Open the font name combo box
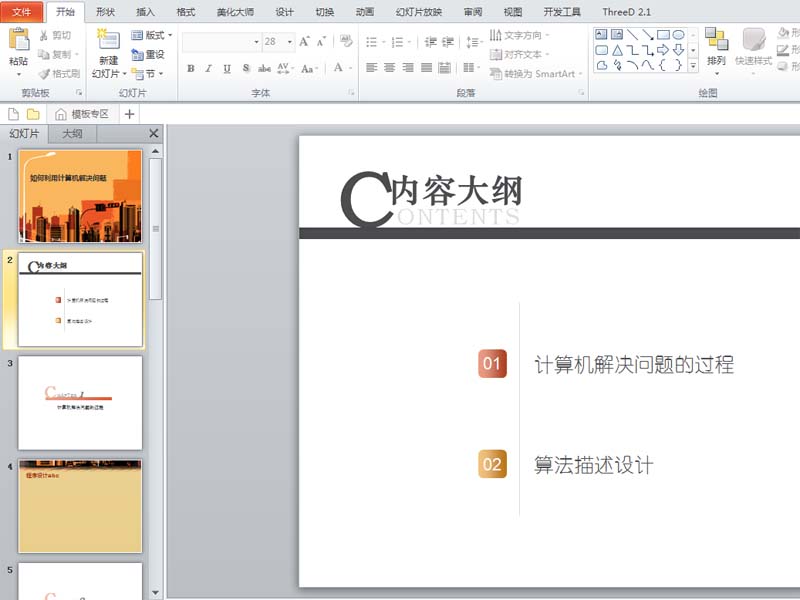Image resolution: width=800 pixels, height=600 pixels. 221,42
